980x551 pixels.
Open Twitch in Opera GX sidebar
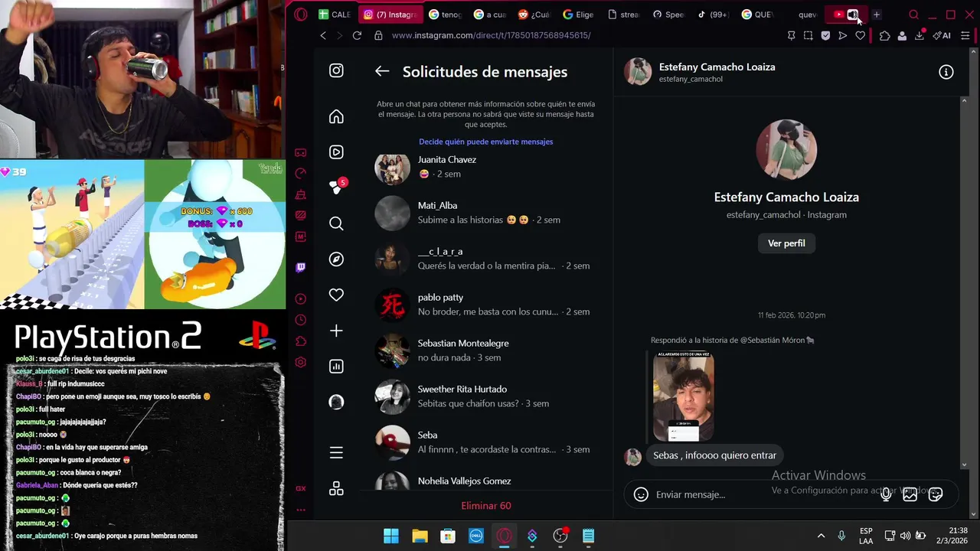click(x=300, y=268)
